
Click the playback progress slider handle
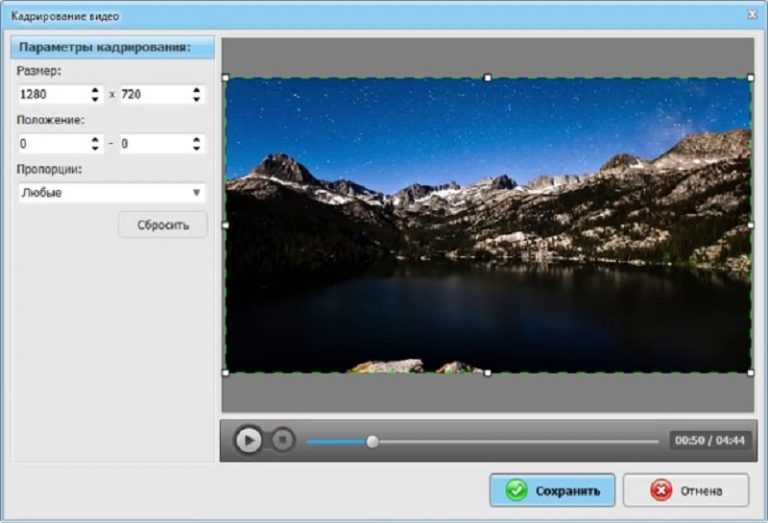tap(372, 442)
